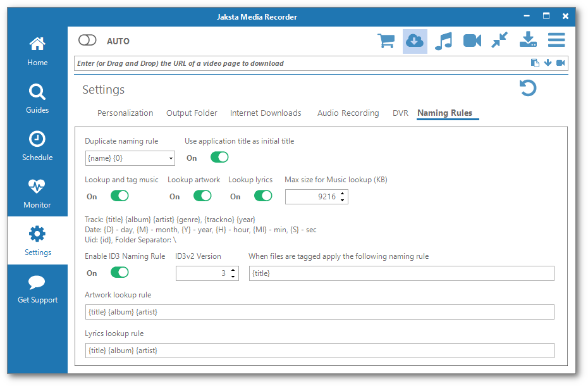The height and width of the screenshot is (386, 588).
Task: Disable Lookup artwork switch
Action: tap(202, 196)
